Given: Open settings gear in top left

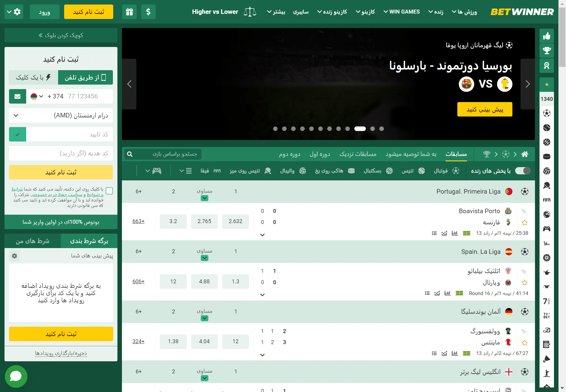Looking at the screenshot, I should [14, 12].
